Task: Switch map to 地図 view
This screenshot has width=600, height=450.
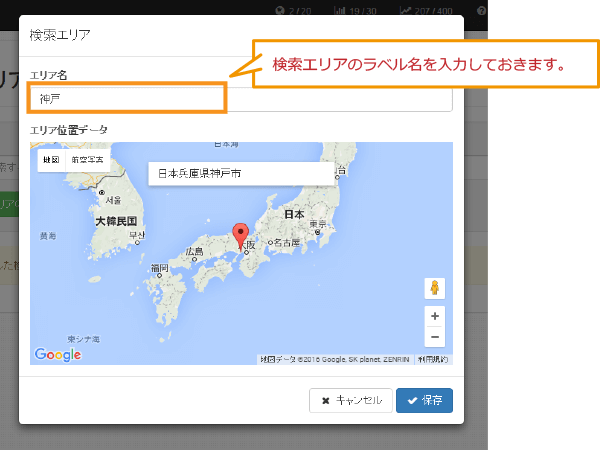Action: pos(51,160)
